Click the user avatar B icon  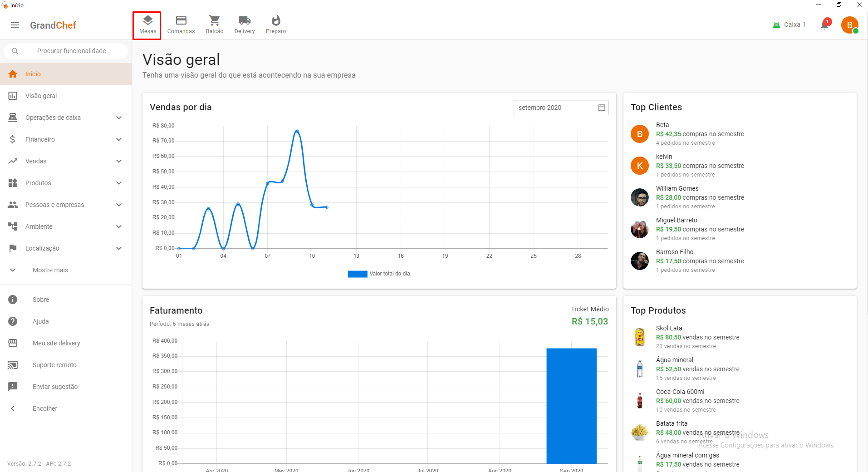[x=849, y=25]
